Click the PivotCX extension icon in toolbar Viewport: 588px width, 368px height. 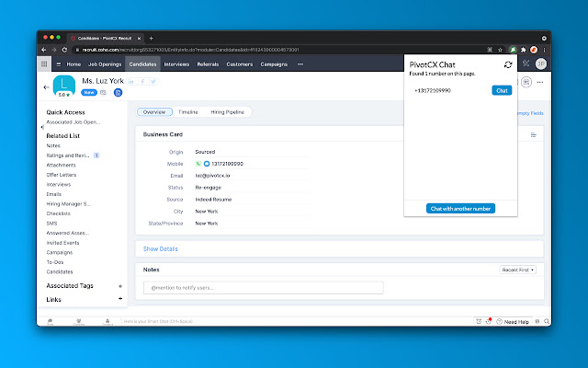click(513, 50)
